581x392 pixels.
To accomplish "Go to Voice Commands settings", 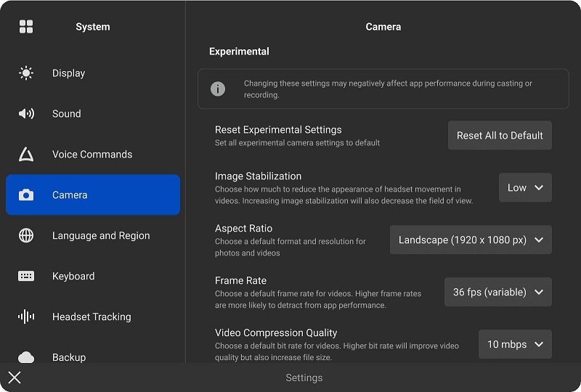I will 92,155.
